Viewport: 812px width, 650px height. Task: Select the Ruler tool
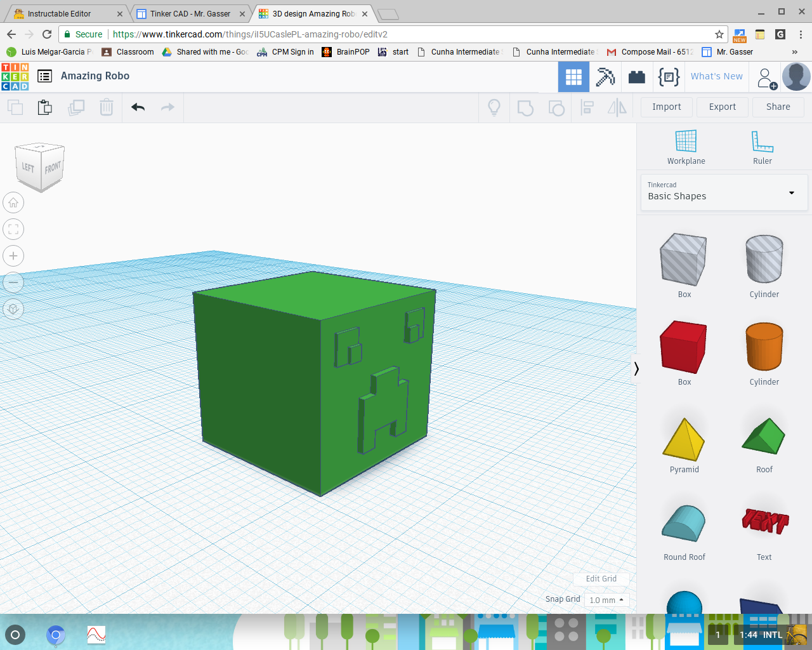(x=763, y=147)
